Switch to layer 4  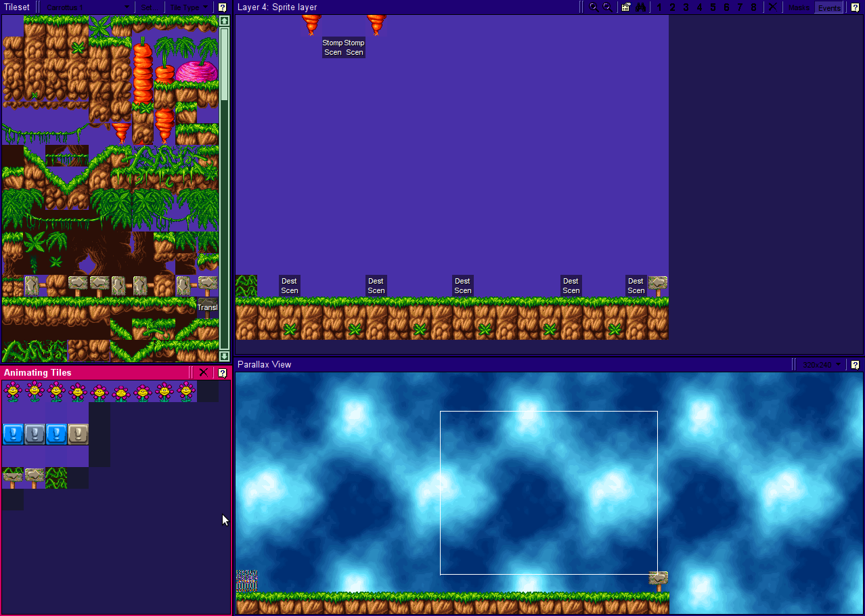pyautogui.click(x=699, y=7)
